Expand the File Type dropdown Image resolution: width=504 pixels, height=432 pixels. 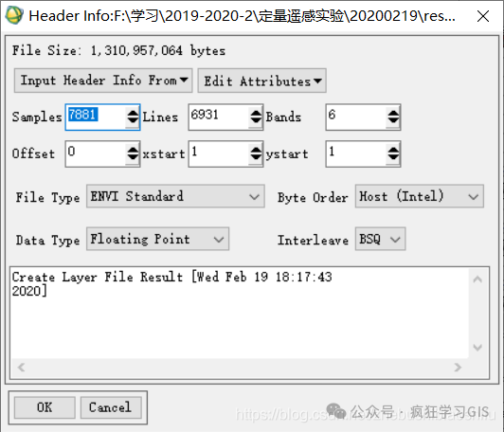(175, 196)
